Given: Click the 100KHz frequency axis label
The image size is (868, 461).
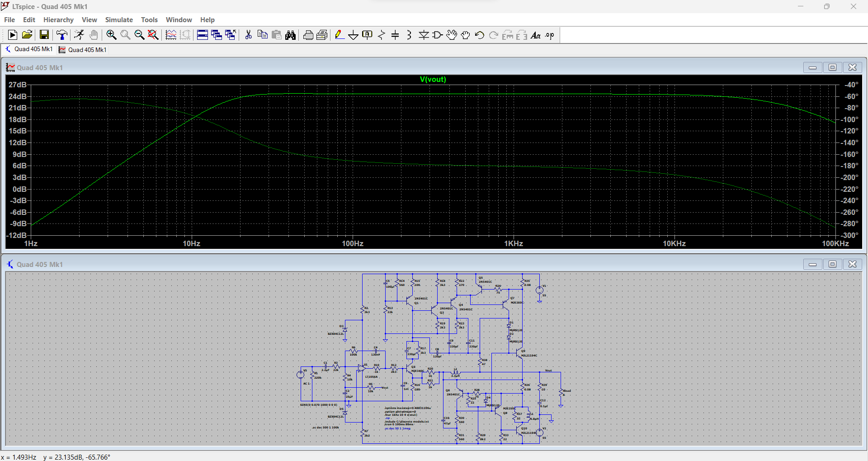Looking at the screenshot, I should [835, 243].
